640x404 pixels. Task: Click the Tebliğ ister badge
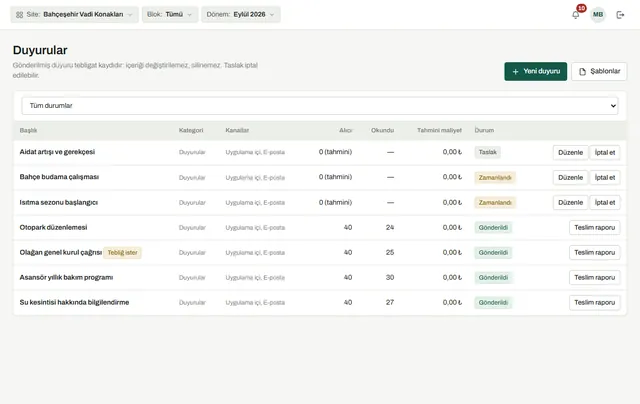click(122, 253)
